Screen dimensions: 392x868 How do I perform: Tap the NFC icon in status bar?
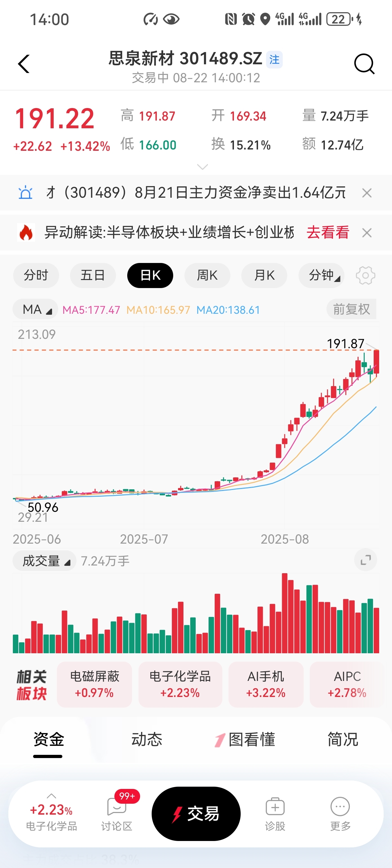pos(231,19)
